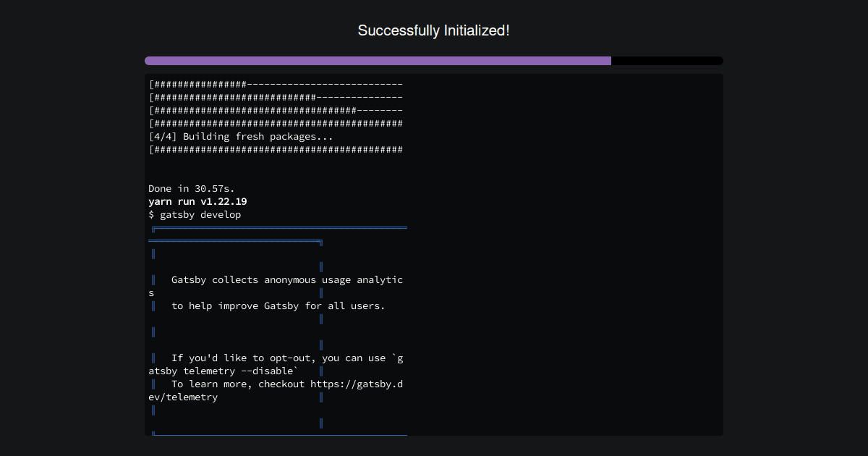Click the 'yarn run v1.22.19' line
The width and height of the screenshot is (868, 456).
(197, 201)
